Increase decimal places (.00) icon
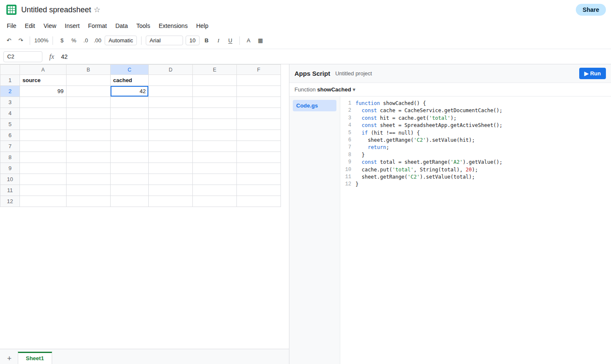 97,41
